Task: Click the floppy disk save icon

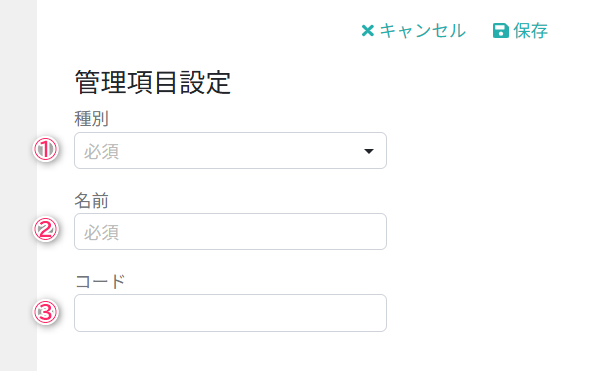Action: coord(501,30)
